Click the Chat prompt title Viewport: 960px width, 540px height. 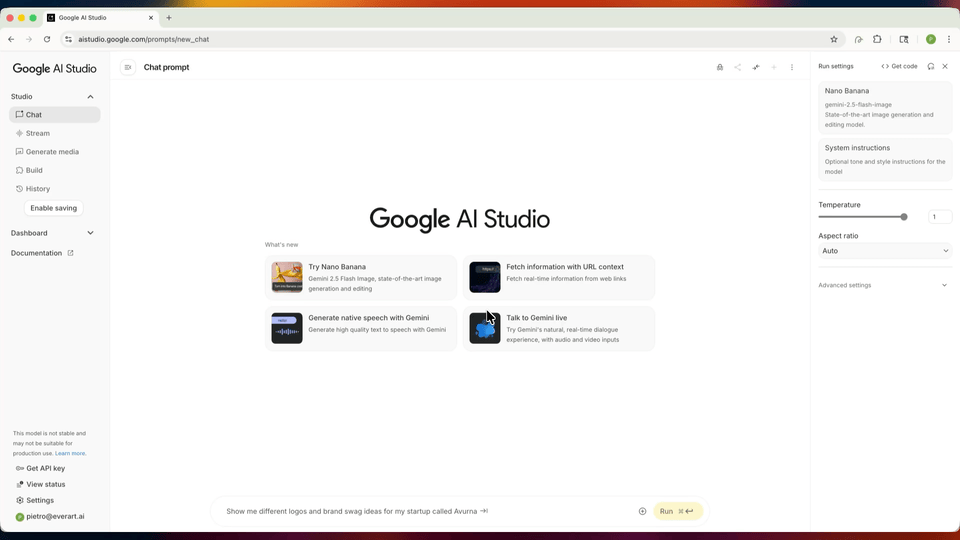coord(167,67)
